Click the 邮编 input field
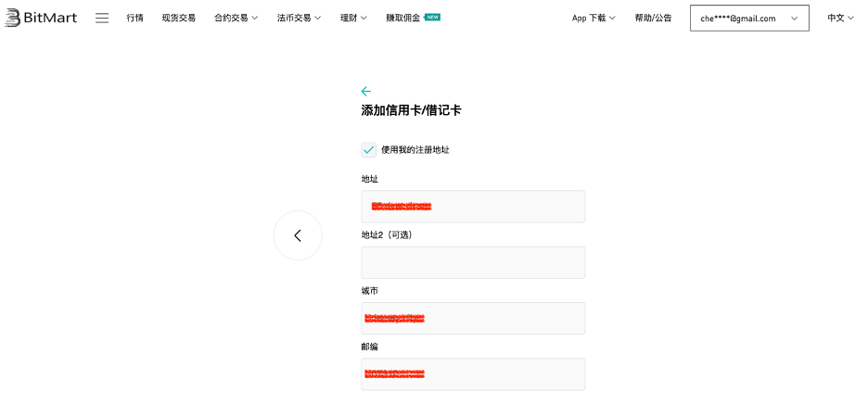868x417 pixels. 473,374
